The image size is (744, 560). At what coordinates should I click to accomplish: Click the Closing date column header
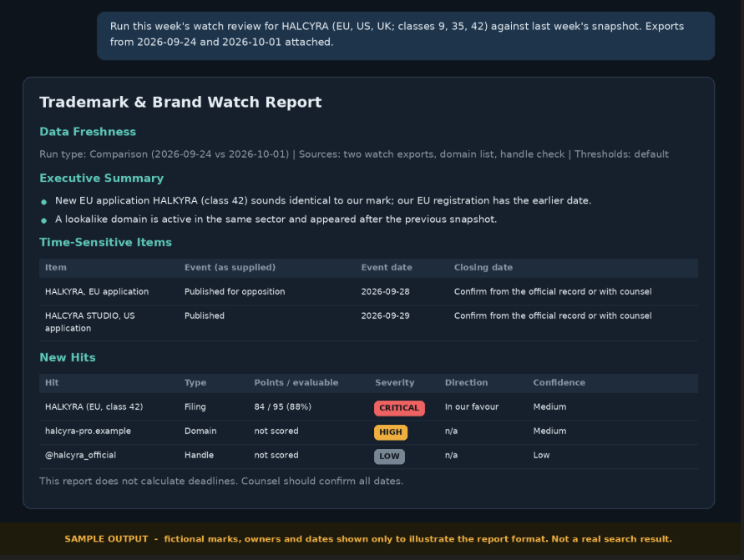[483, 267]
